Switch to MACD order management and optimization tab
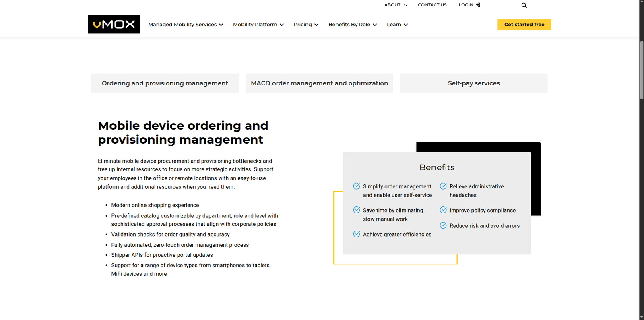The image size is (644, 320). [319, 83]
